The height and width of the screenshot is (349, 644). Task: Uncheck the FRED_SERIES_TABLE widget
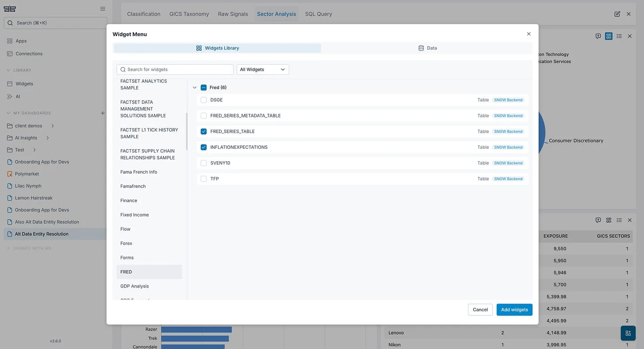pos(203,131)
